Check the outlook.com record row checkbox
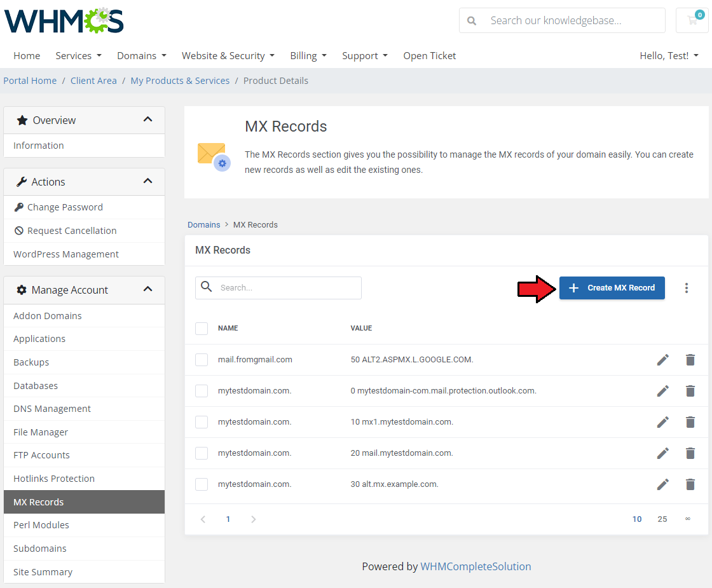Screen dimensions: 712x588 (x=201, y=391)
